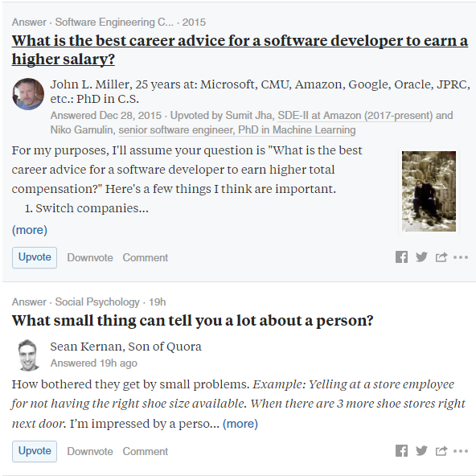
Task: Open John L. Miller's profile picture
Action: pyautogui.click(x=28, y=94)
